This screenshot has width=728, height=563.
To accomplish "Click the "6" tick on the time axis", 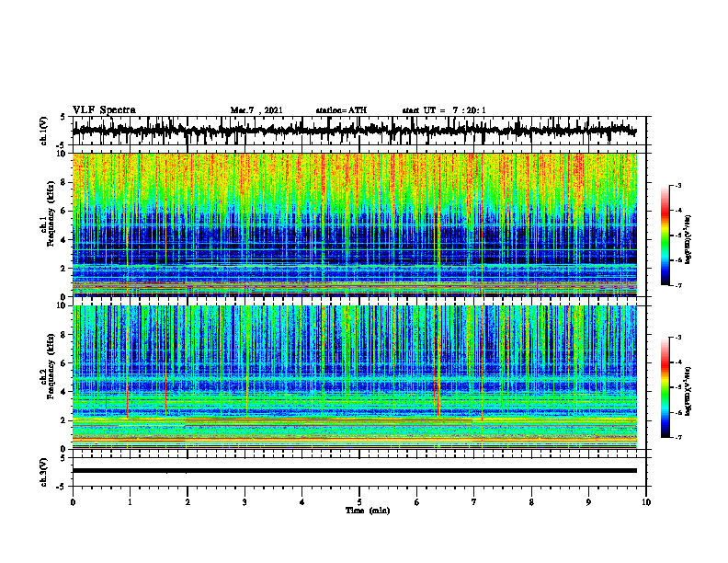I will (x=417, y=502).
